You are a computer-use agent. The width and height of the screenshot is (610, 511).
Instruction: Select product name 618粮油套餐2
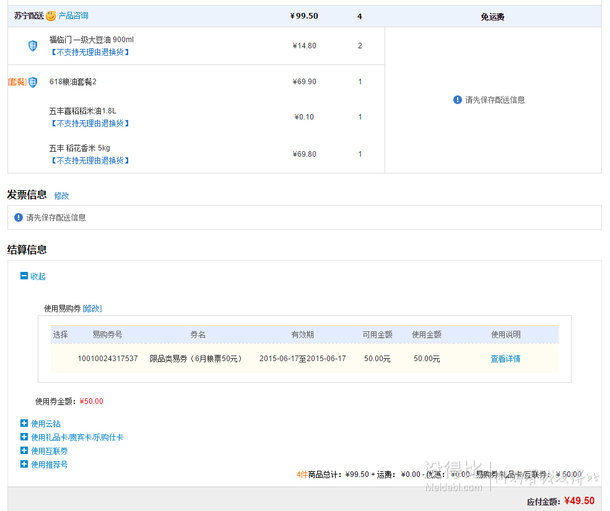click(73, 82)
